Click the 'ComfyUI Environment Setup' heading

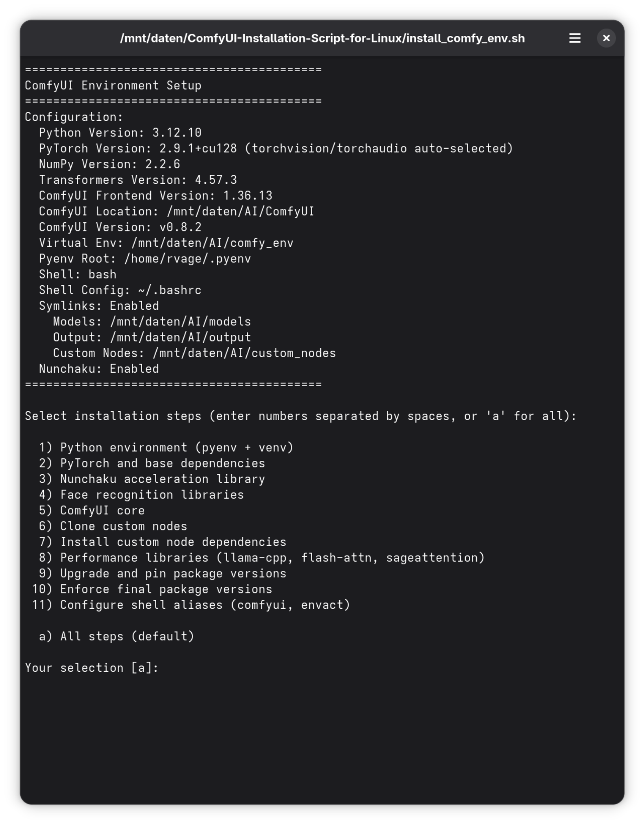click(113, 85)
